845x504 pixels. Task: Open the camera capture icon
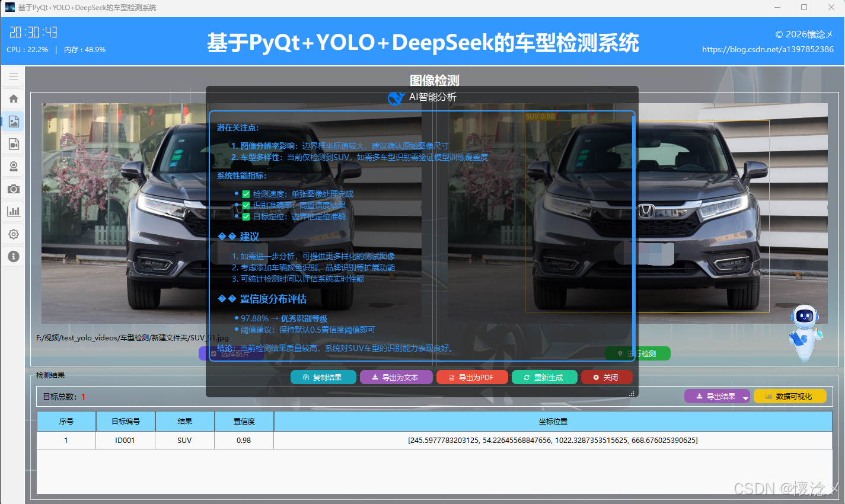tap(14, 189)
